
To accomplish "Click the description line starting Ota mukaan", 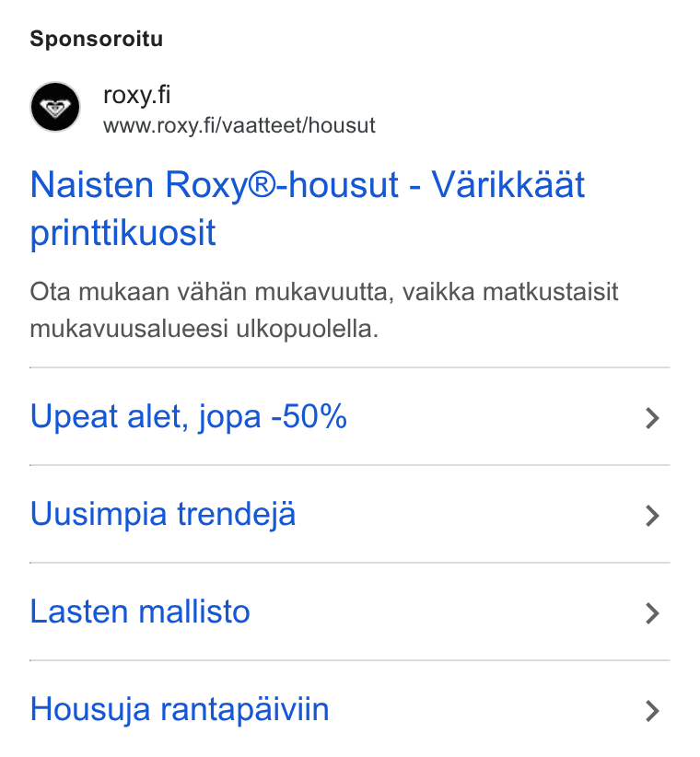I will pos(324,292).
